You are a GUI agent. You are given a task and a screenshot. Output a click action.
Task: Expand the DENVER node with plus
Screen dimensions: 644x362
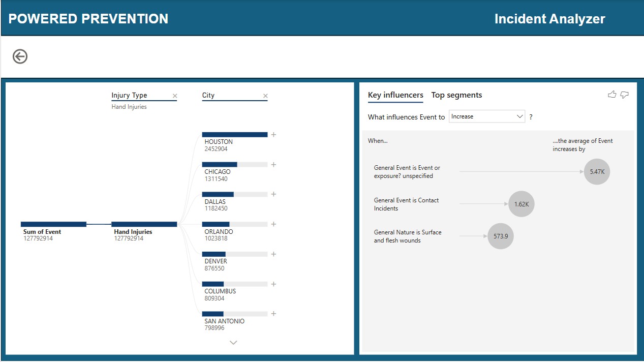point(273,254)
